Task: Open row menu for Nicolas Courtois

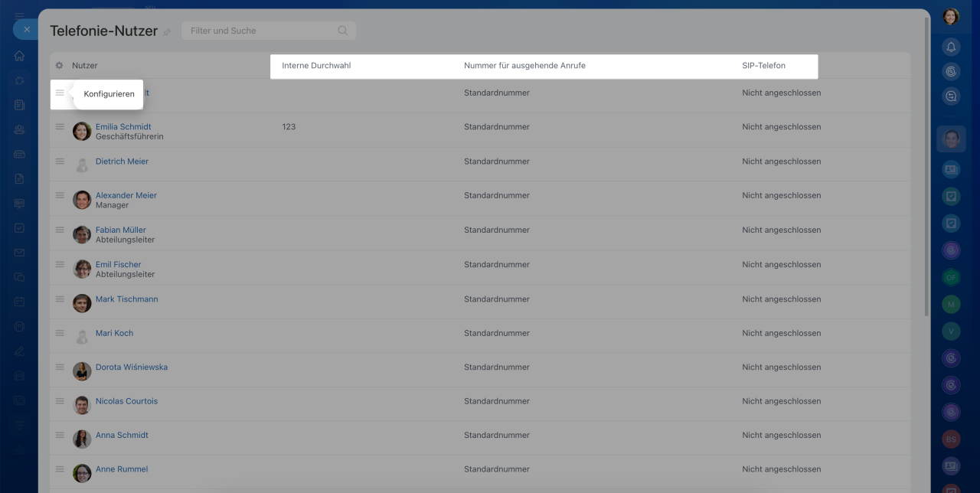Action: [60, 400]
